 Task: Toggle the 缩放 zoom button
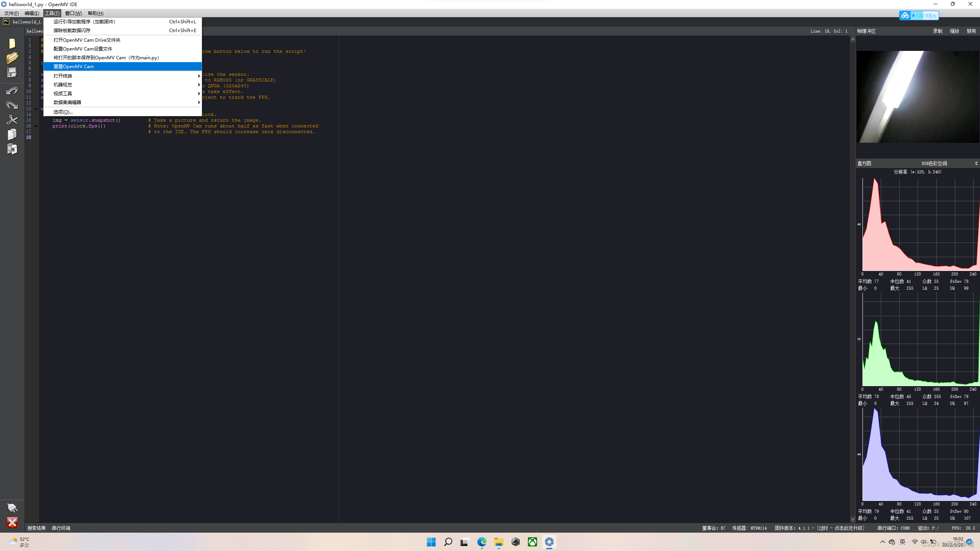[x=954, y=31]
